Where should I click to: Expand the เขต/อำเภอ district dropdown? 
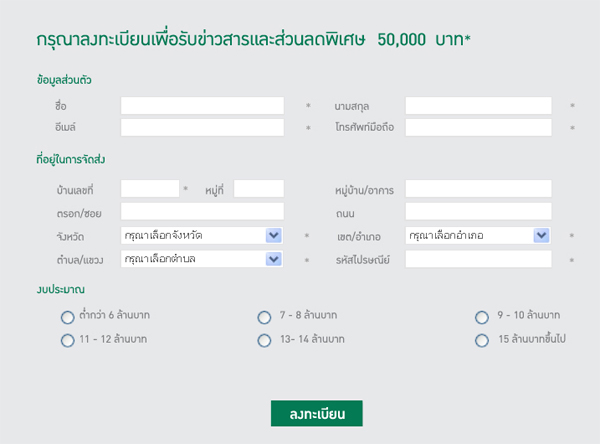click(x=478, y=235)
